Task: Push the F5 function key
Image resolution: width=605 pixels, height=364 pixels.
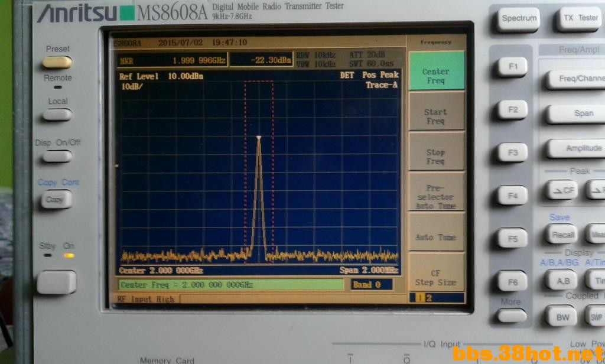Action: (513, 239)
